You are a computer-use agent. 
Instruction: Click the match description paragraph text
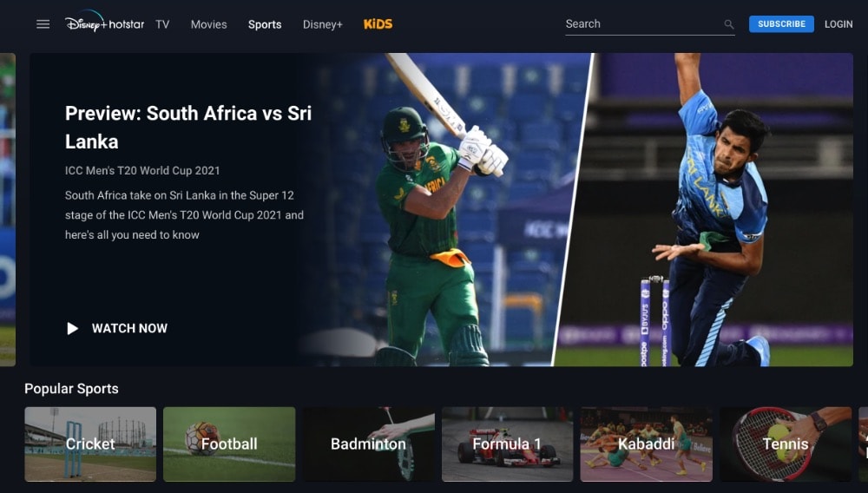[184, 215]
